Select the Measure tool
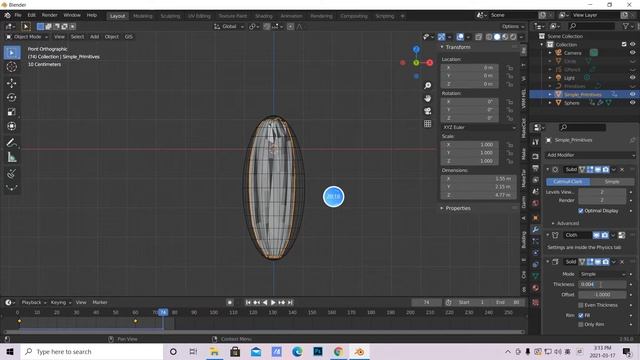Screen dimensions: 640x360 click(12, 157)
